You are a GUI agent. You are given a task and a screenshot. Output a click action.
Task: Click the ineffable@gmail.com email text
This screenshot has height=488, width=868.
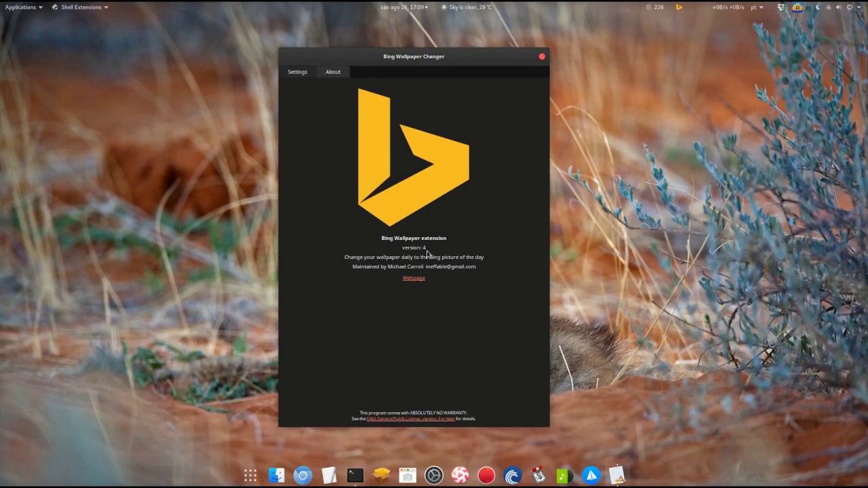450,266
